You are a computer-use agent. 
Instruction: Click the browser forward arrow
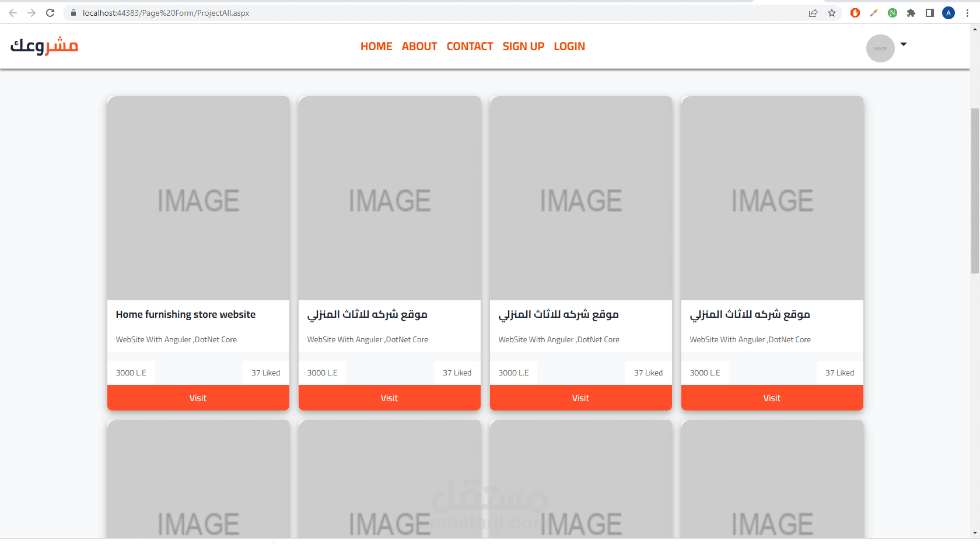pos(32,13)
